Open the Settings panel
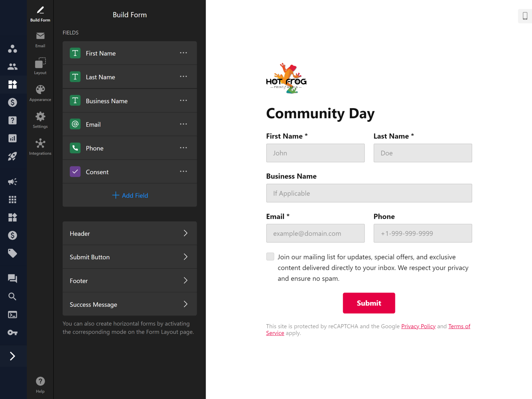The image size is (532, 399). (40, 119)
